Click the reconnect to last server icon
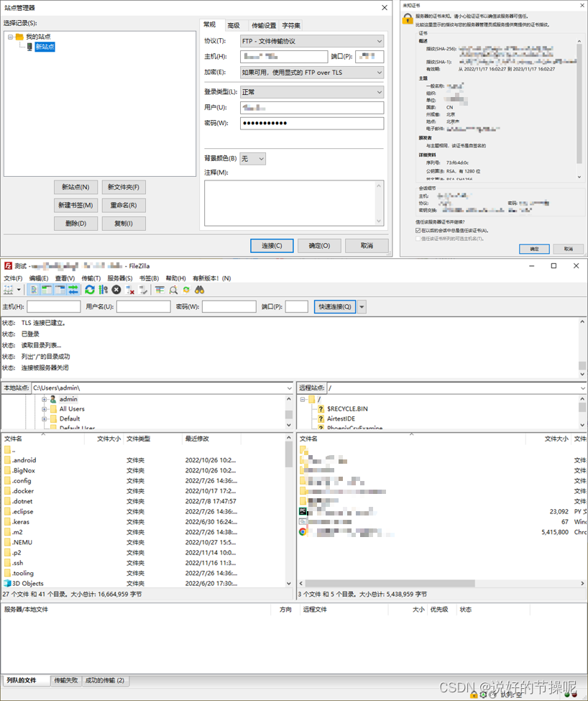This screenshot has height=701, width=588. [143, 290]
